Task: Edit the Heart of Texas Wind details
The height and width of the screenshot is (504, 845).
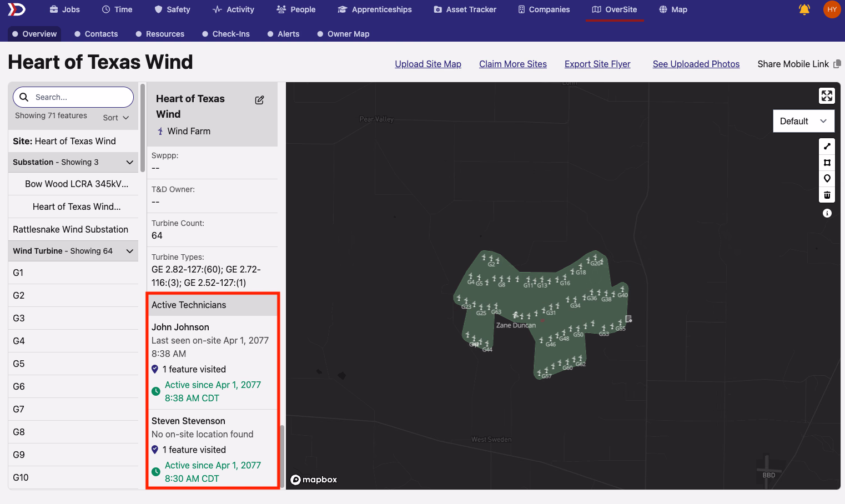Action: [259, 100]
